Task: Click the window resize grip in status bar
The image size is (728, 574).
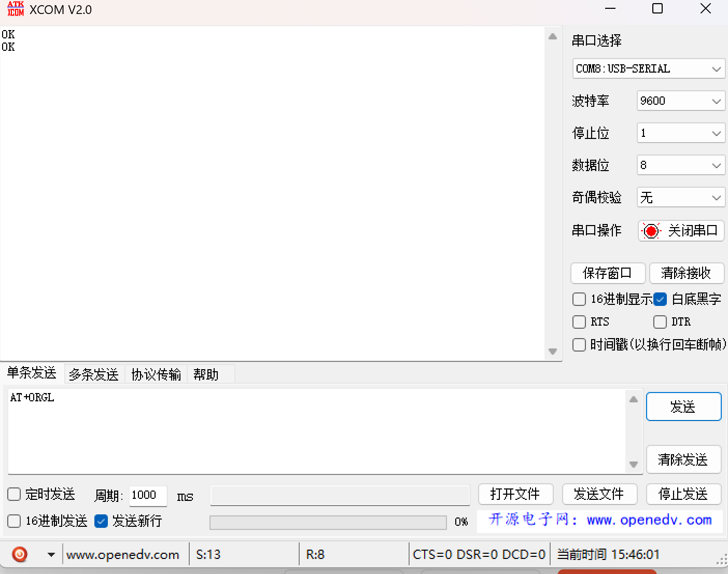Action: 722,559
